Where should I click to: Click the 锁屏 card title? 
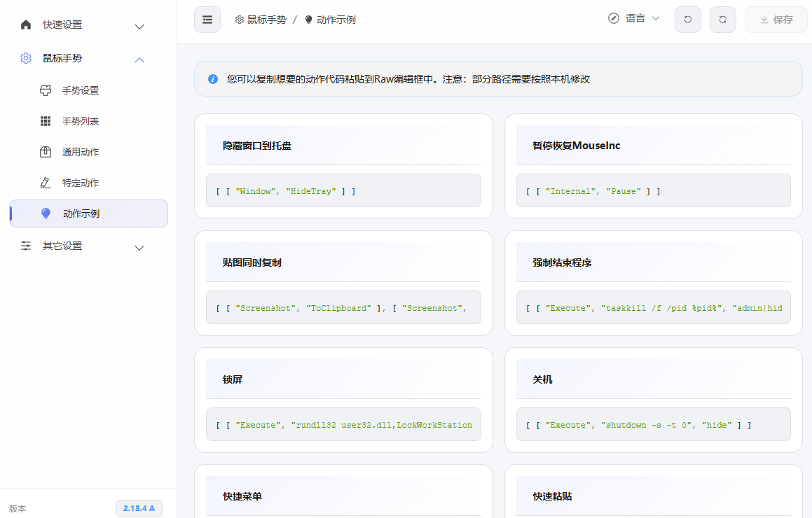pyautogui.click(x=233, y=380)
